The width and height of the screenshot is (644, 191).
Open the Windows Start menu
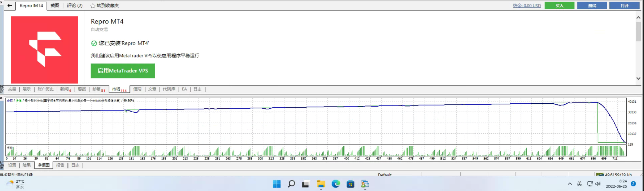click(277, 184)
